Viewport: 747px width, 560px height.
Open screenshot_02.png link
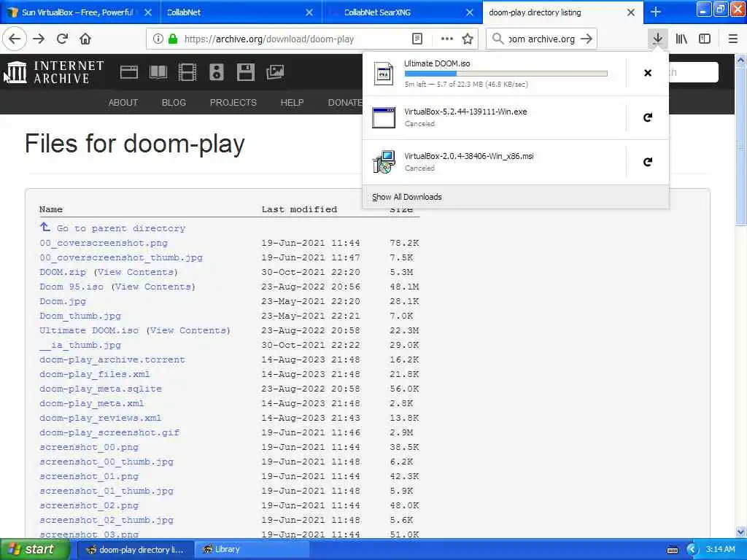click(89, 505)
